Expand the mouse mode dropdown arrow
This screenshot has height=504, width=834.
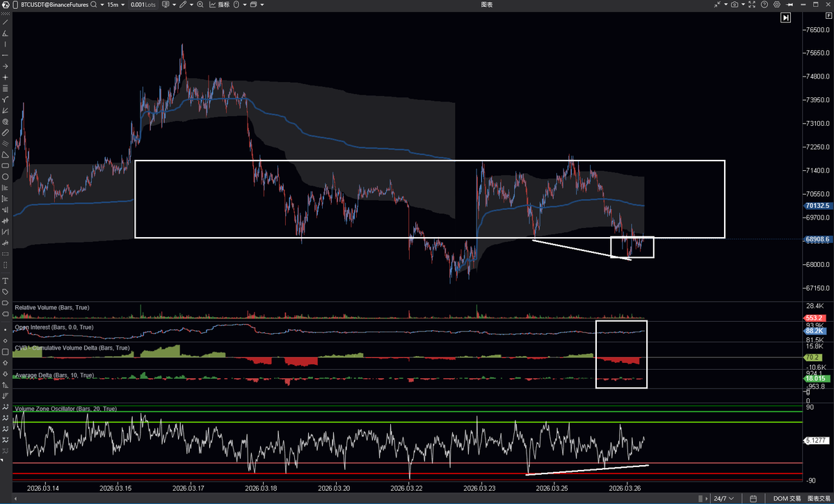coord(245,5)
